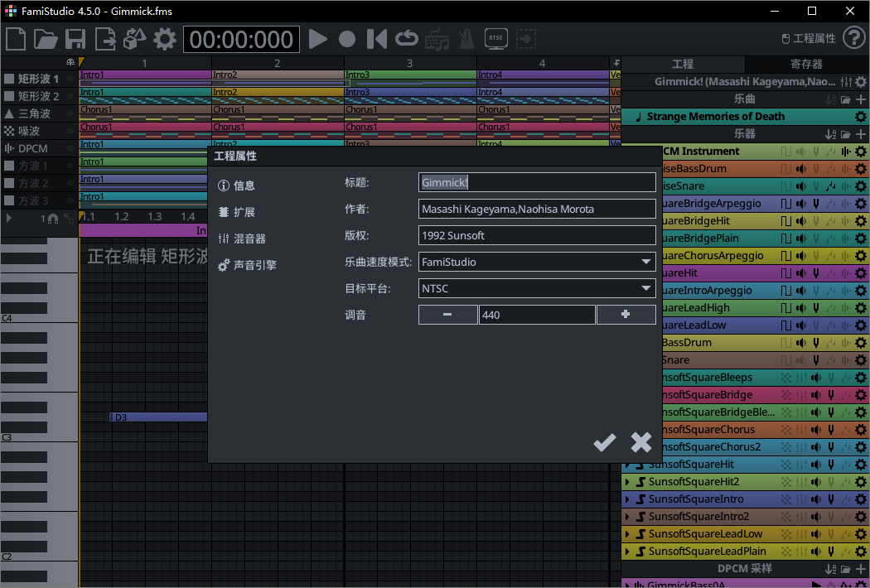Expand the SunsoftSquareIntro instrument

pyautogui.click(x=627, y=499)
